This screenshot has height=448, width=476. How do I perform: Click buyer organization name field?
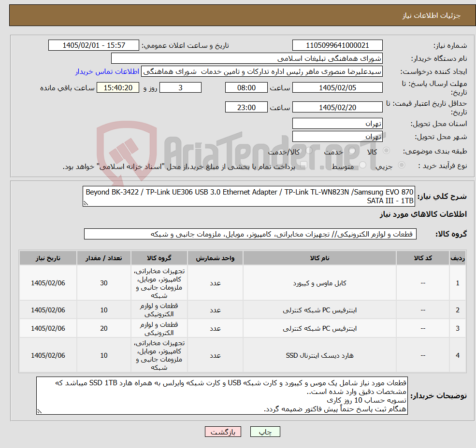[x=247, y=58]
